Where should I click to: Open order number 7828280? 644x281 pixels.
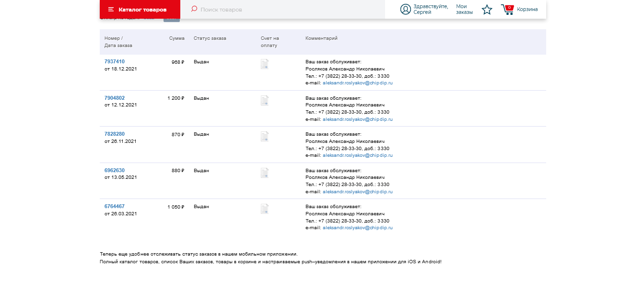point(115,134)
